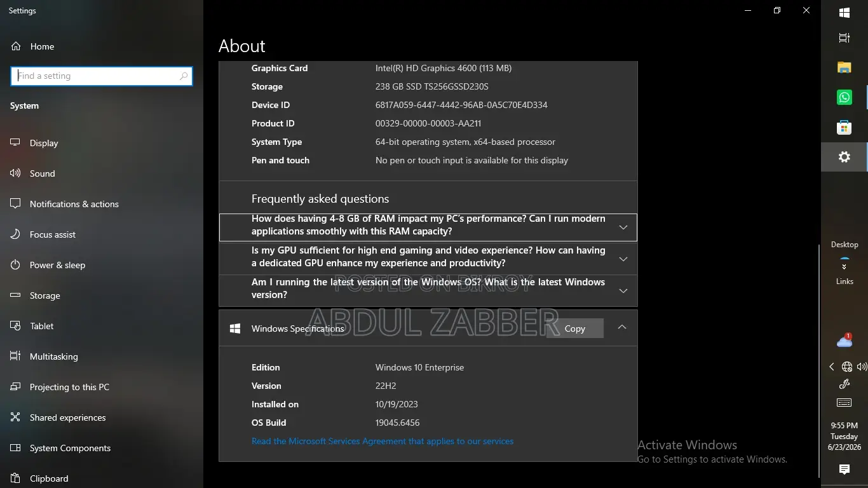Open Power & sleep settings
868x488 pixels.
click(x=102, y=265)
